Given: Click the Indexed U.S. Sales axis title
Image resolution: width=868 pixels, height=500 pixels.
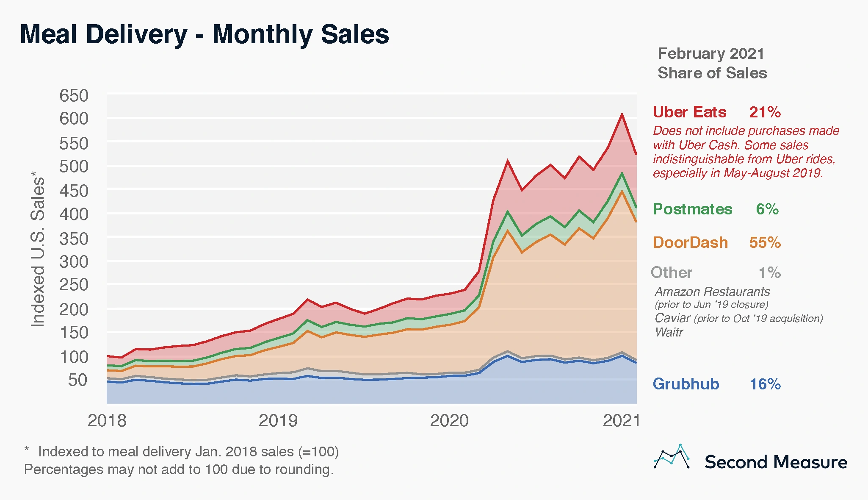Looking at the screenshot, I should pyautogui.click(x=38, y=249).
